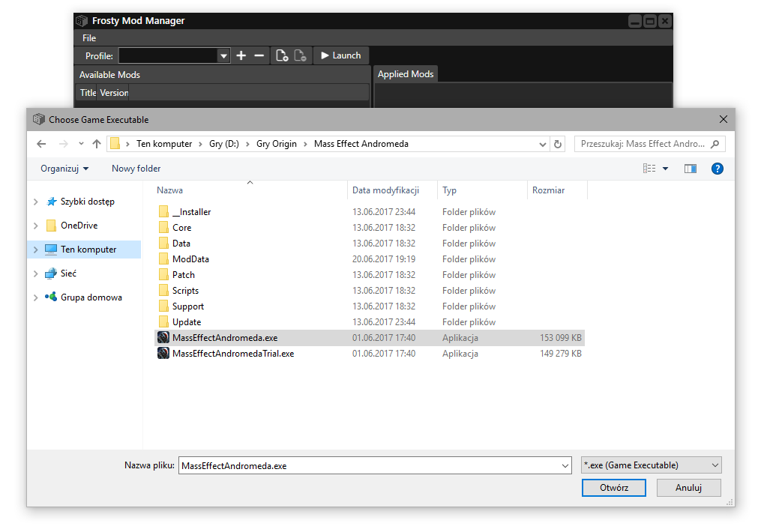The height and width of the screenshot is (532, 761).
Task: Open help with the blue question mark
Action: (718, 169)
